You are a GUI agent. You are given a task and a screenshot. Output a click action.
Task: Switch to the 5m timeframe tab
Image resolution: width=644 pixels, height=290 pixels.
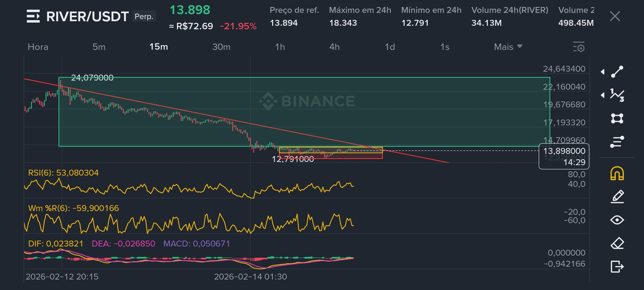point(99,47)
